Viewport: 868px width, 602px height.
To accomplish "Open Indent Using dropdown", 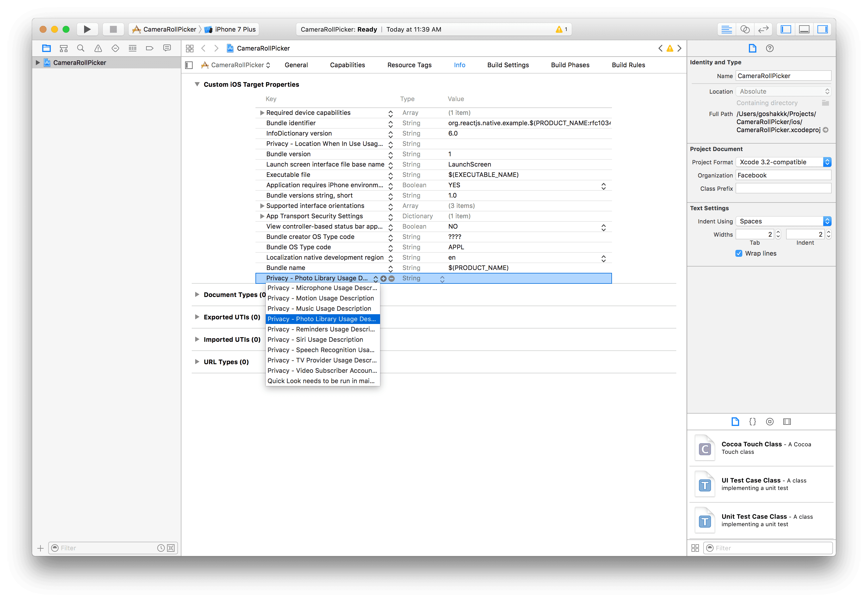I will tap(783, 221).
